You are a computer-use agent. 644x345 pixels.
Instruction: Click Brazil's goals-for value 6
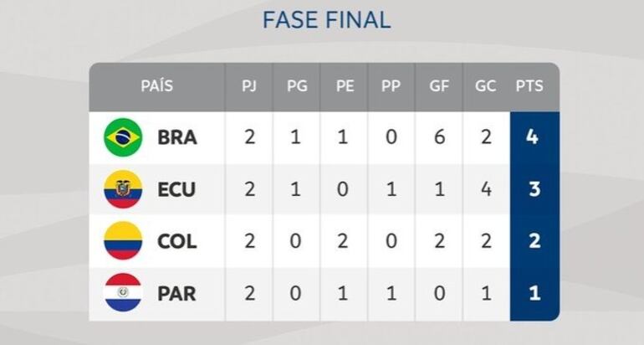click(438, 138)
